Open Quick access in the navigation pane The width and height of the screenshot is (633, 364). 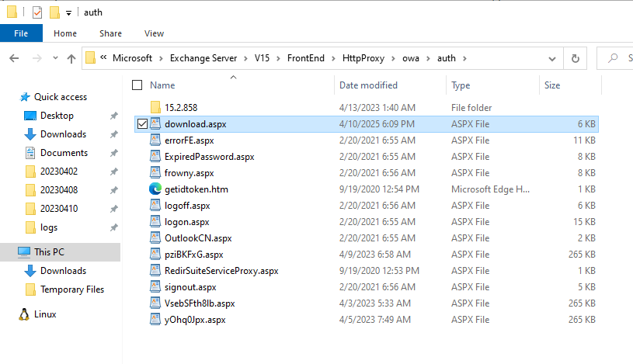click(x=60, y=97)
